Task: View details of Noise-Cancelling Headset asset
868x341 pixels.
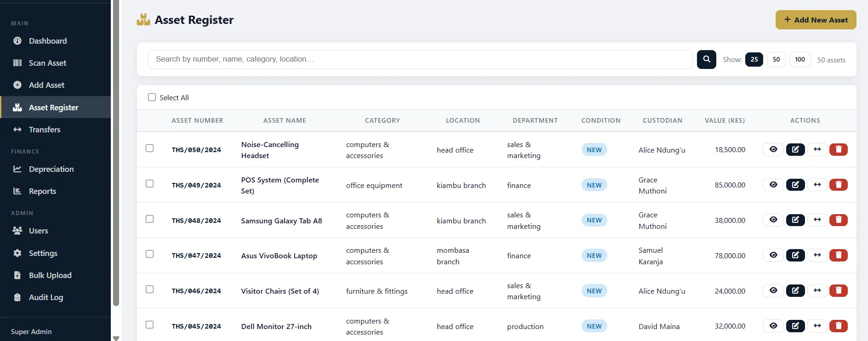Action: click(773, 149)
